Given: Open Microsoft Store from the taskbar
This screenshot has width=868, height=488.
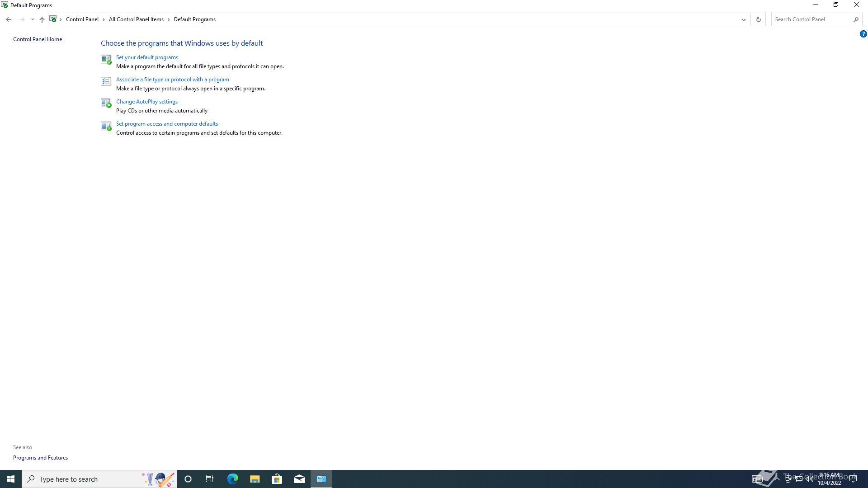Looking at the screenshot, I should point(277,479).
